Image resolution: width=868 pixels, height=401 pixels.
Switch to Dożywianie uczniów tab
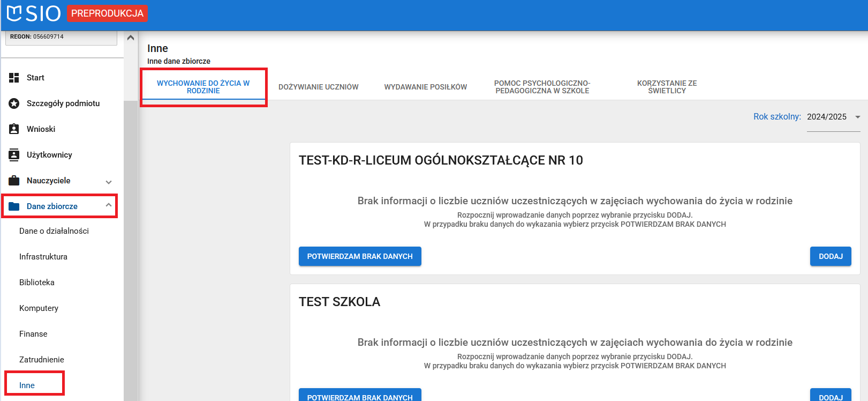tap(318, 87)
